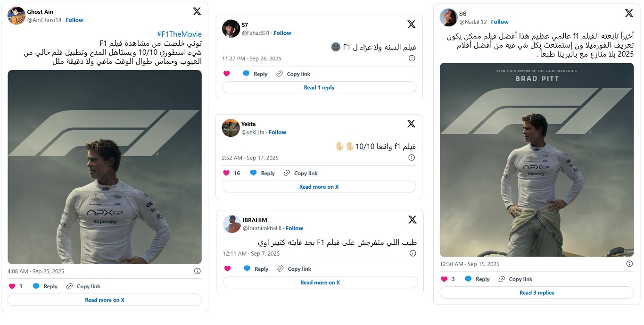Click the X logo on Ghost Ain's tweet
This screenshot has width=644, height=325.
tap(197, 11)
